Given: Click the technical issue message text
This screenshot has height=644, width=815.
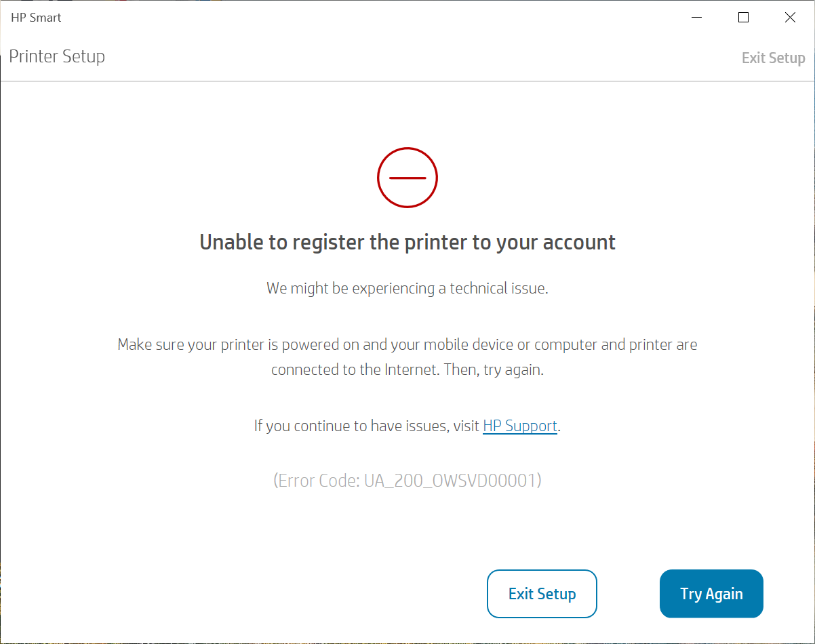Looking at the screenshot, I should (x=407, y=287).
